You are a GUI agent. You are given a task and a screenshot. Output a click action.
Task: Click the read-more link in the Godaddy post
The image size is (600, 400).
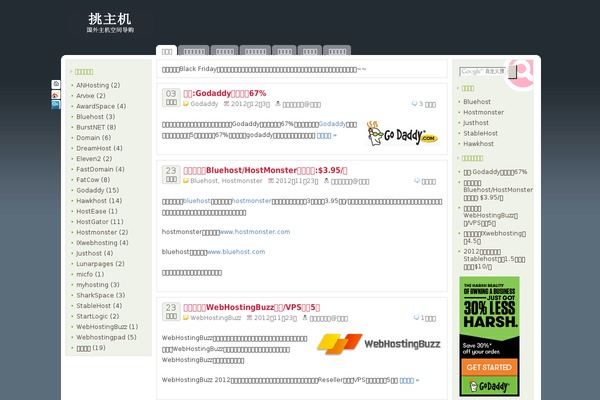(326, 136)
